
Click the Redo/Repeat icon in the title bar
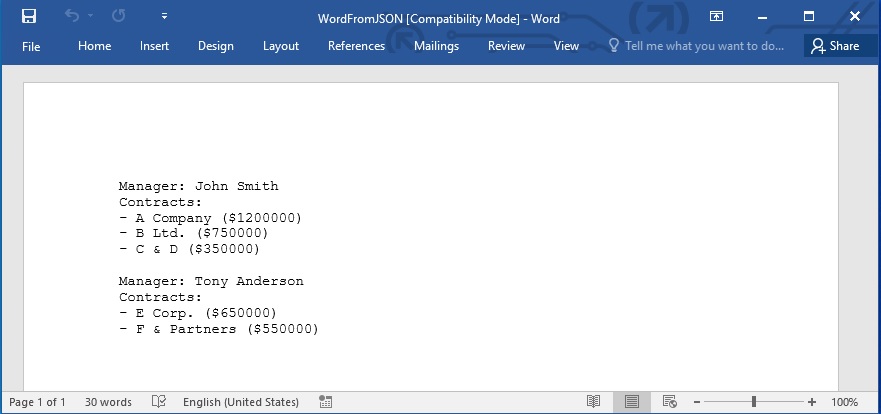119,16
